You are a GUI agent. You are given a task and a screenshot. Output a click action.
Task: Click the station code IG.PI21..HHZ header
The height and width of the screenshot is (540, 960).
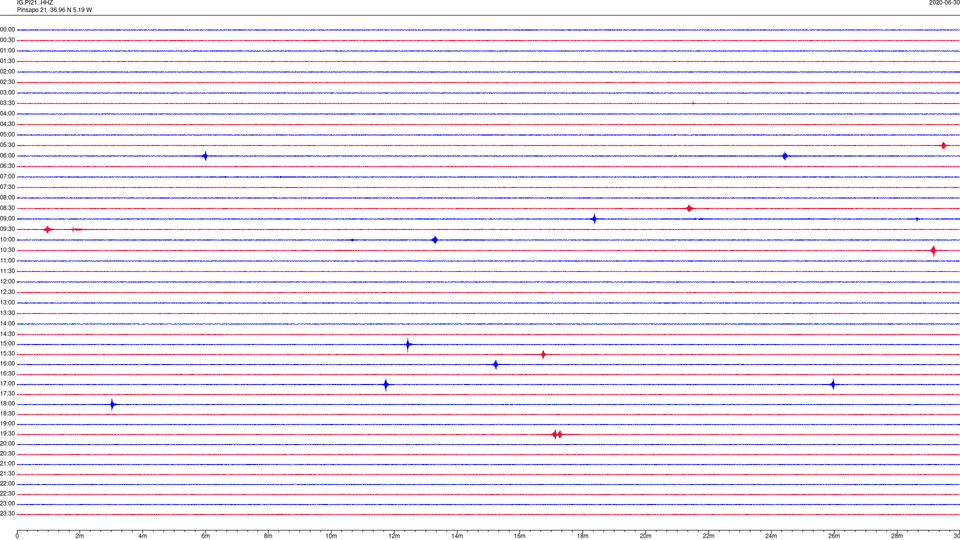pyautogui.click(x=35, y=2)
